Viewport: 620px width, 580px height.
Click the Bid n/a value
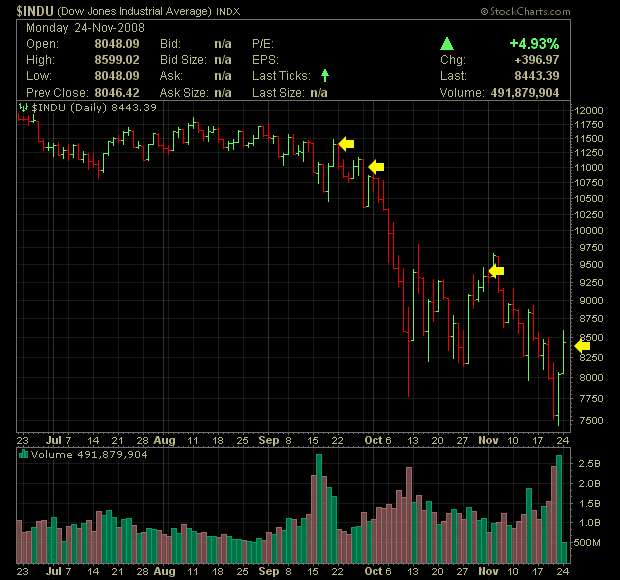(x=223, y=44)
